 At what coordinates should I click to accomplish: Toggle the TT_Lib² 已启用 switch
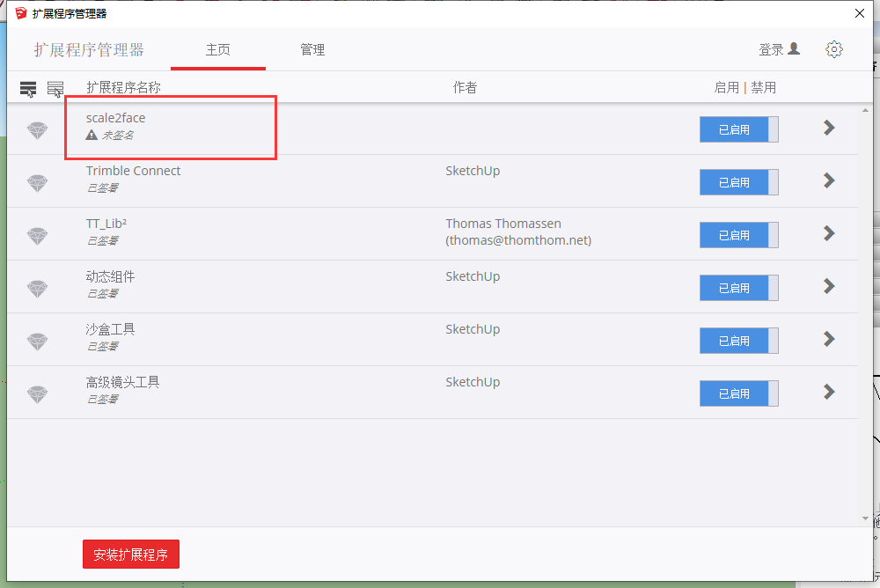tap(738, 235)
